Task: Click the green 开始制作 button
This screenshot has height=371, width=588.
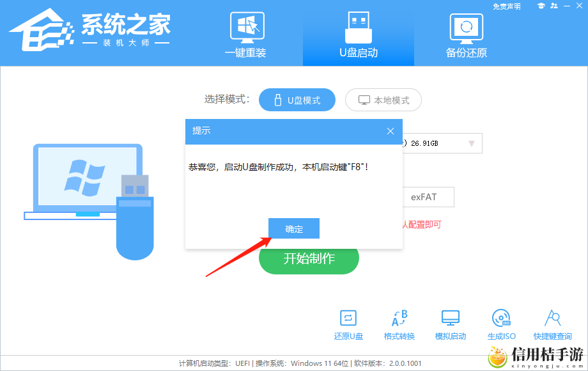Action: click(x=309, y=262)
